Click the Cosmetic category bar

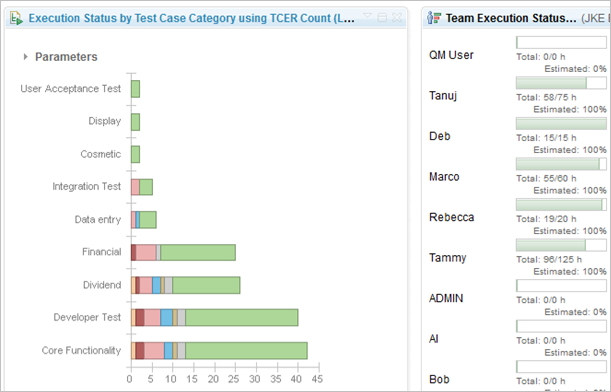[x=135, y=154]
